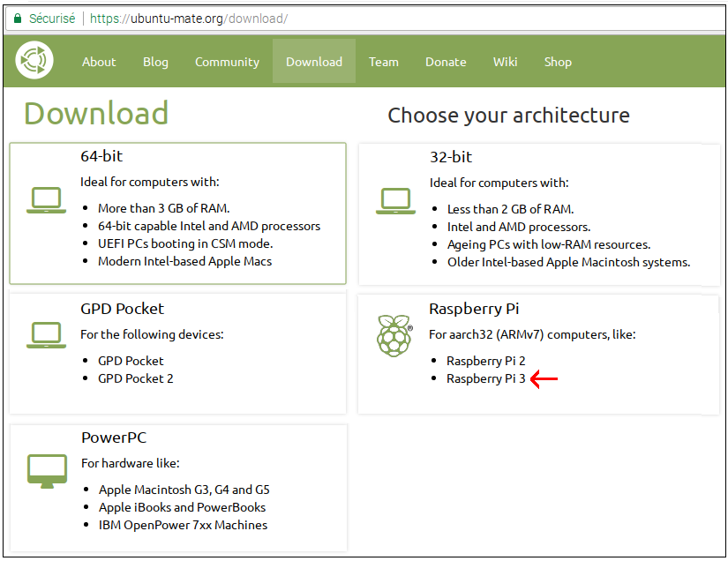
Task: Click the 64-bit laptop icon
Action: (47, 200)
